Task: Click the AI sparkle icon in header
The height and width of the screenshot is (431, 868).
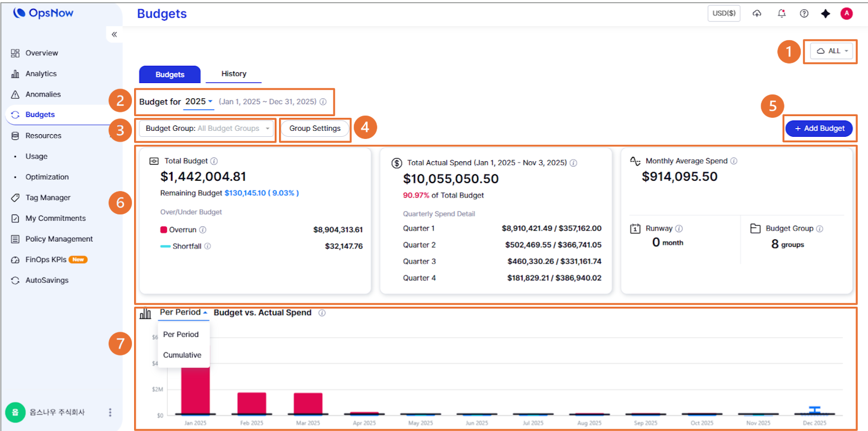Action: [x=825, y=14]
